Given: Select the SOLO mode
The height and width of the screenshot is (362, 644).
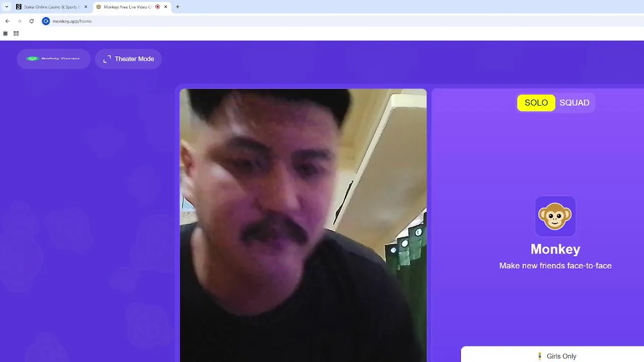Looking at the screenshot, I should pyautogui.click(x=536, y=103).
